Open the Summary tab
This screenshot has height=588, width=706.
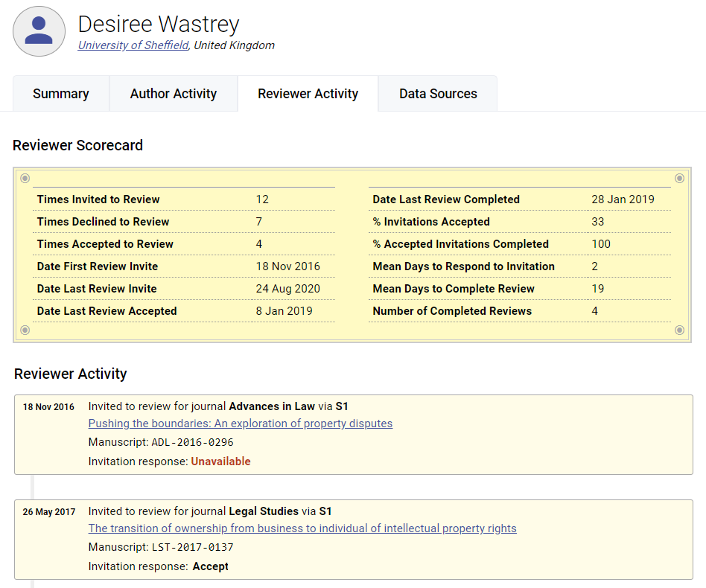pos(61,94)
